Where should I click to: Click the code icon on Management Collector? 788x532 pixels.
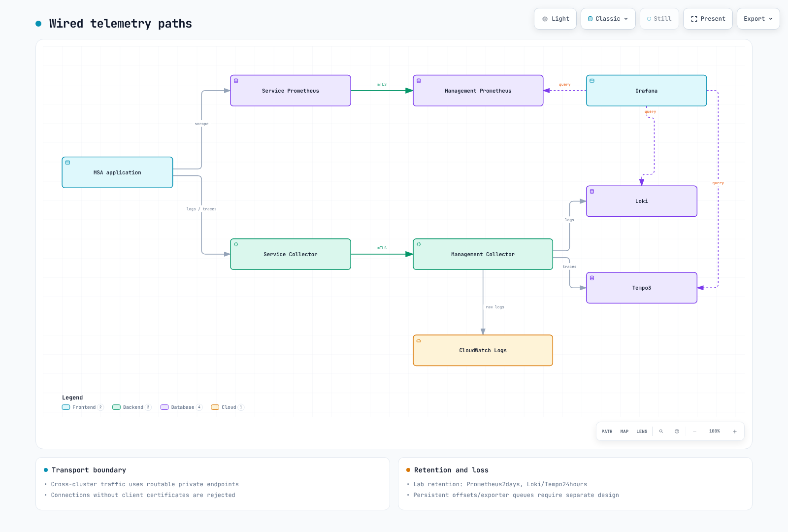[x=419, y=244]
